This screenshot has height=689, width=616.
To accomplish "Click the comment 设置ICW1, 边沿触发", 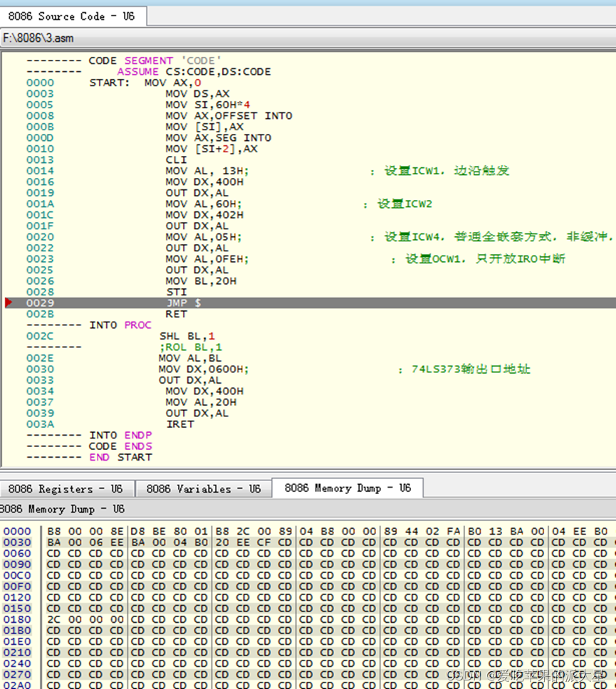I will click(447, 171).
